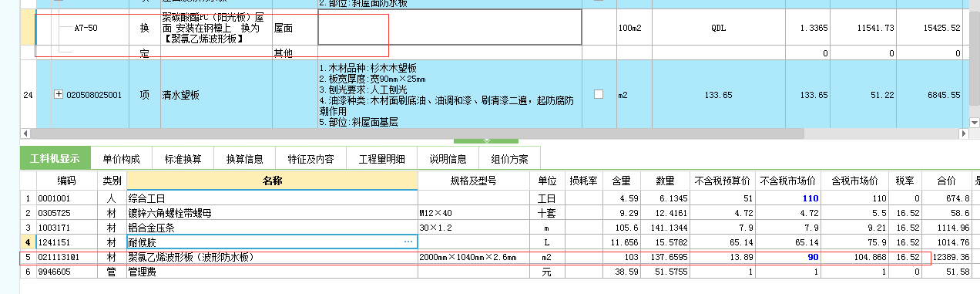Switch to 换算信息 tab
Screen dimensions: 980x294
point(244,159)
